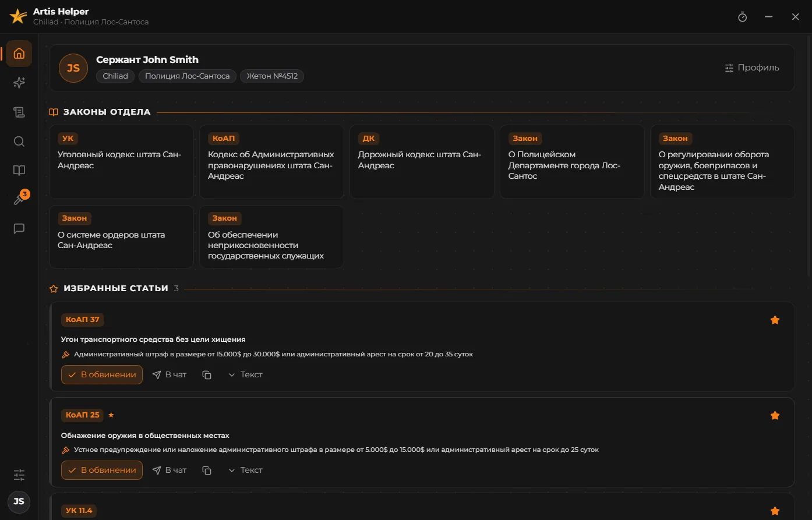Toggle «В обвинении» for КоАП 25
812x520 pixels.
102,471
